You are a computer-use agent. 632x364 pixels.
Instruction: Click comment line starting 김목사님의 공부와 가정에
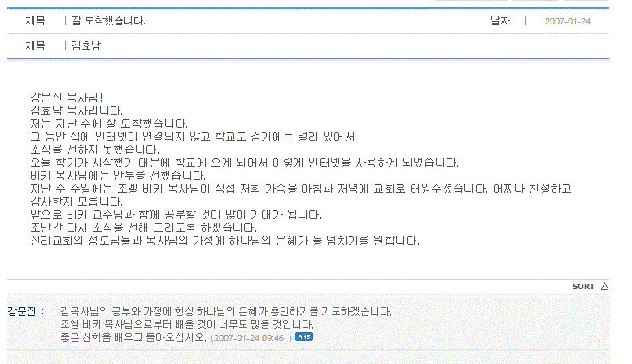(226, 312)
